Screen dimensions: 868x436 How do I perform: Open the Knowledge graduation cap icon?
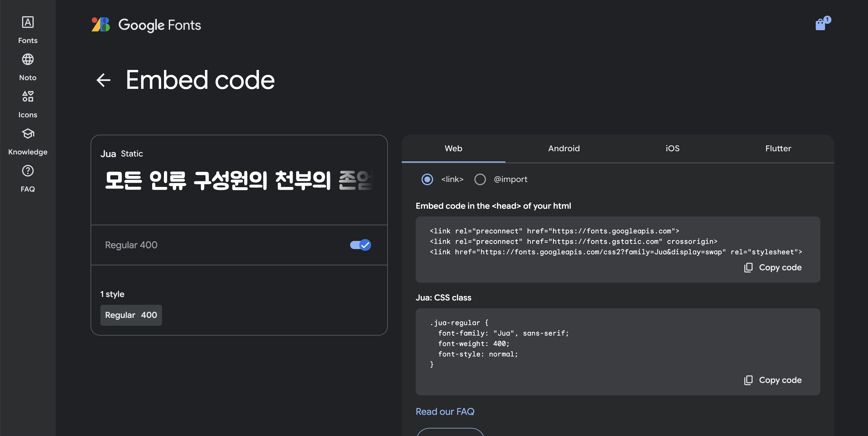point(28,134)
